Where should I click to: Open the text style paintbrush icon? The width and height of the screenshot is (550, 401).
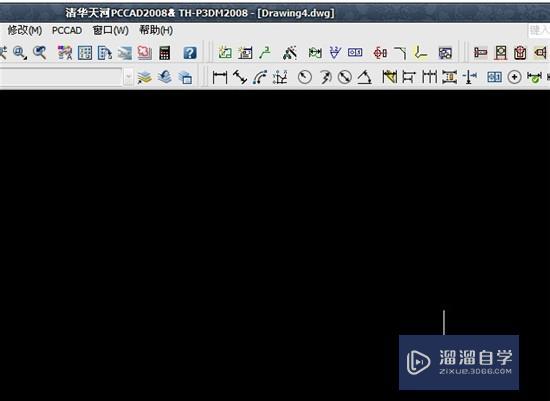tap(65, 53)
